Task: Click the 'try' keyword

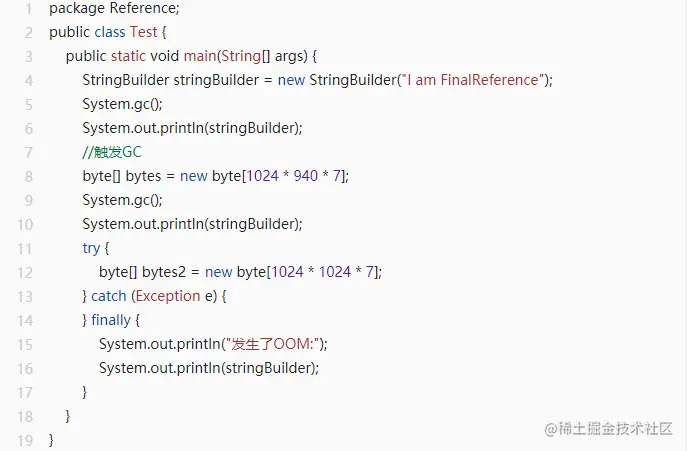Action: point(91,248)
